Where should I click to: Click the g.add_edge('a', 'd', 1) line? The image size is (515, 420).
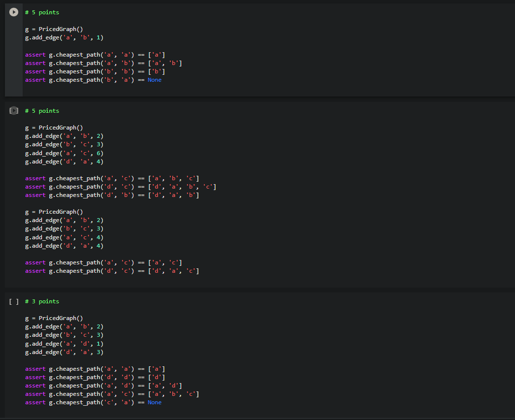pyautogui.click(x=64, y=344)
